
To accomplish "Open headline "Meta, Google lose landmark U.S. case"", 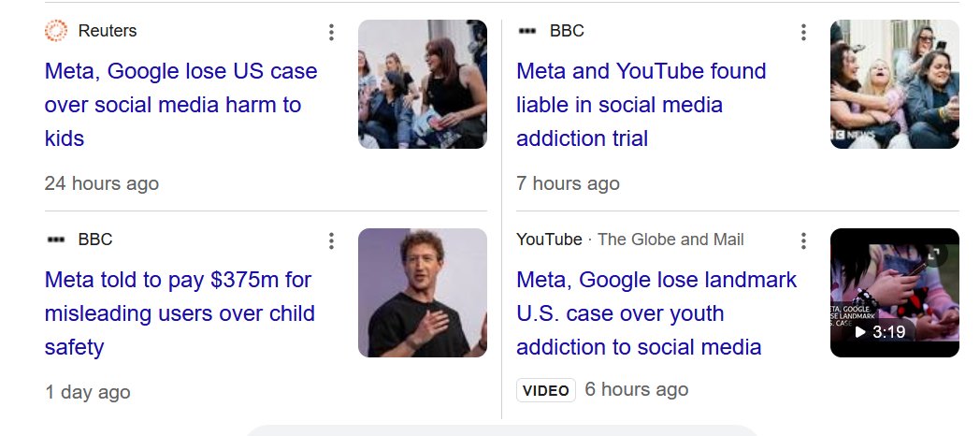I will [656, 313].
